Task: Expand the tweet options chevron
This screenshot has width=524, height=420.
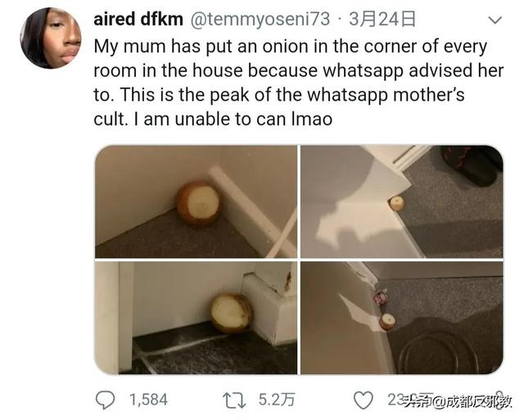Action: [495, 20]
